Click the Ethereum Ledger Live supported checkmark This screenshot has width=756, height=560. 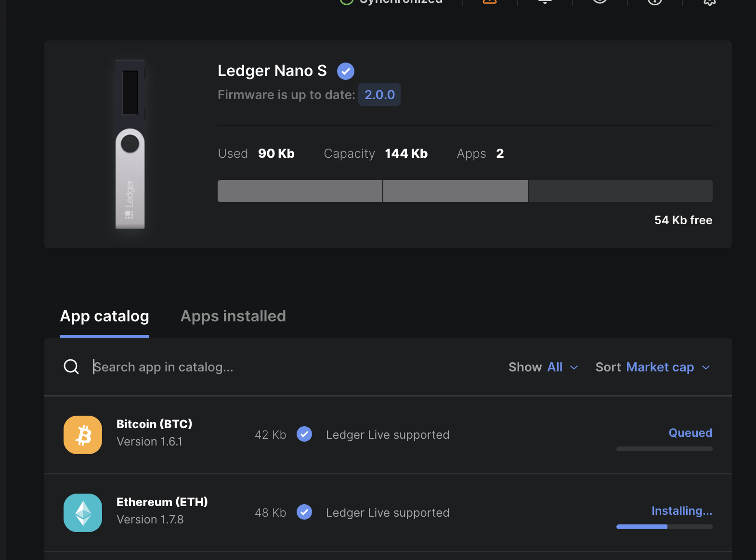304,512
